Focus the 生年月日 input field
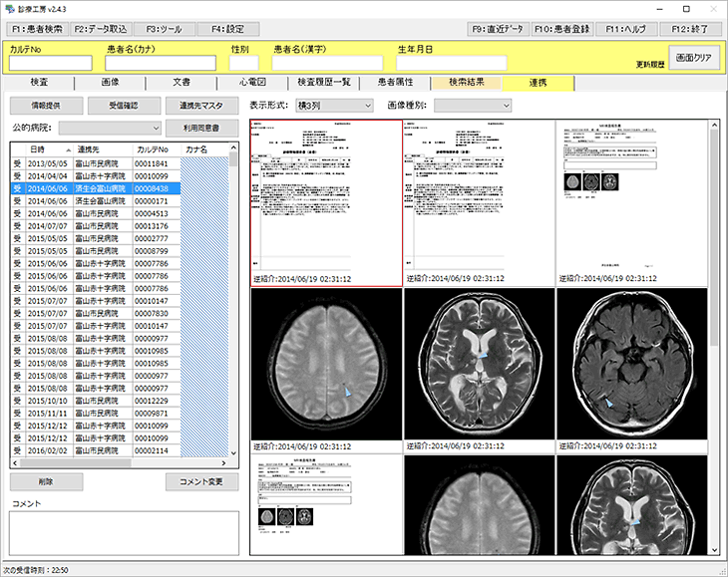This screenshot has height=577, width=728. pos(452,63)
